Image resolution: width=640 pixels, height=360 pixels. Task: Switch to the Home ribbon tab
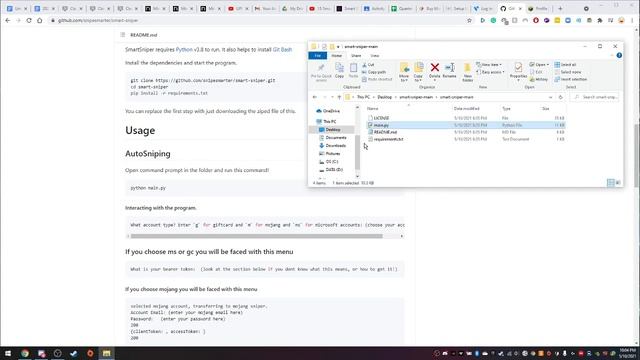click(336, 56)
